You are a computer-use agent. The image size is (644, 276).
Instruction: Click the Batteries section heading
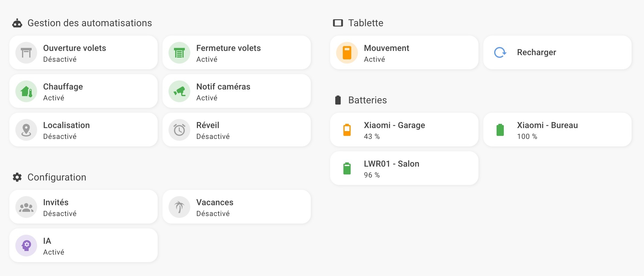click(367, 100)
